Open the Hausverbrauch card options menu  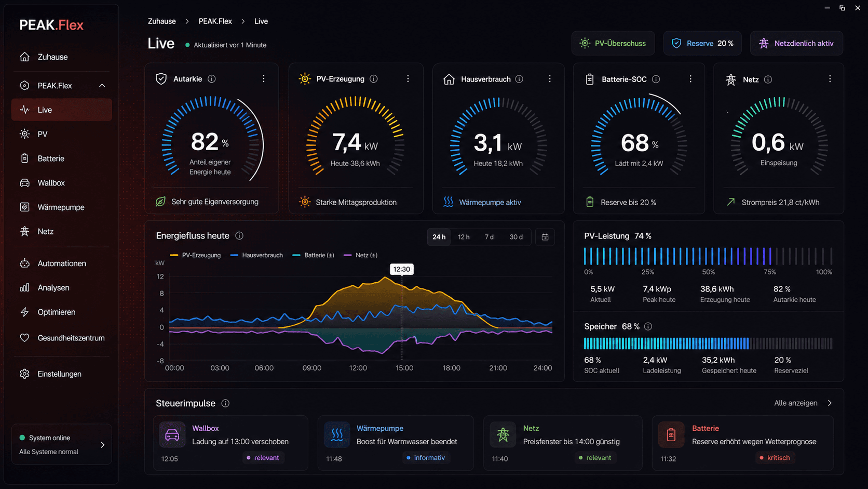pyautogui.click(x=550, y=79)
